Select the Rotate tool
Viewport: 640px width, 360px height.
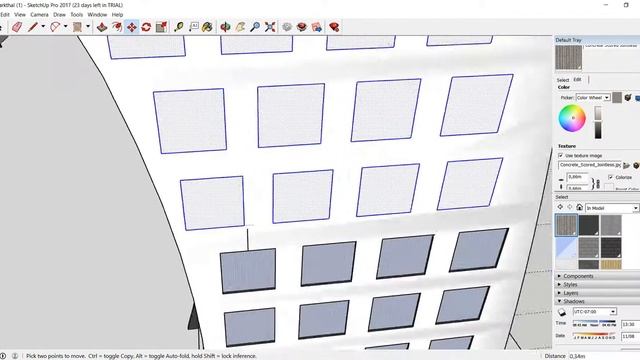pos(147,27)
